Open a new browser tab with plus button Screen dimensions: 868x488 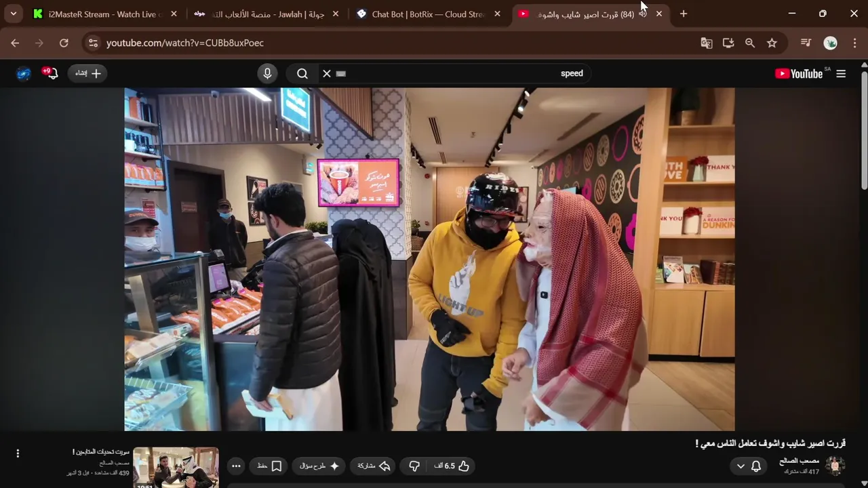(x=684, y=14)
